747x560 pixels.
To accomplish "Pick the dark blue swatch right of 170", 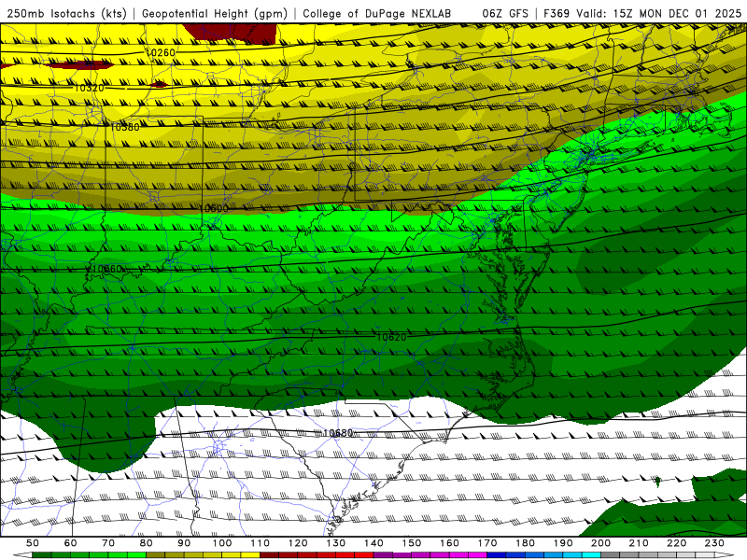I will pos(497,555).
